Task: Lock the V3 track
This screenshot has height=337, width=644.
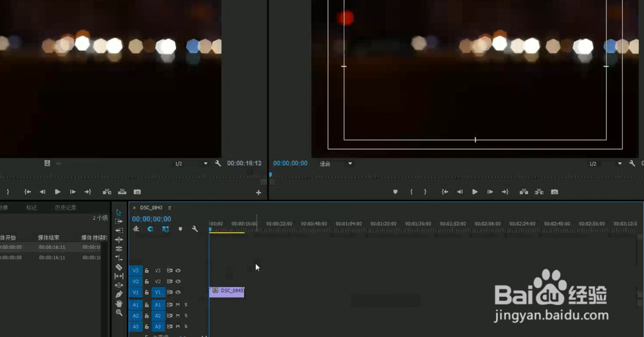Action: (147, 271)
